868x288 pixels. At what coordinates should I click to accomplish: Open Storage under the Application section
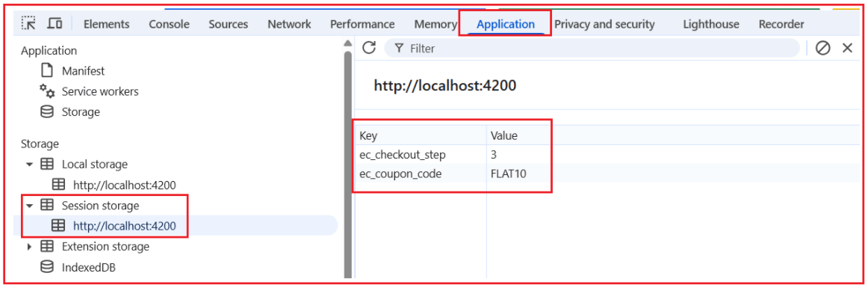tap(81, 112)
